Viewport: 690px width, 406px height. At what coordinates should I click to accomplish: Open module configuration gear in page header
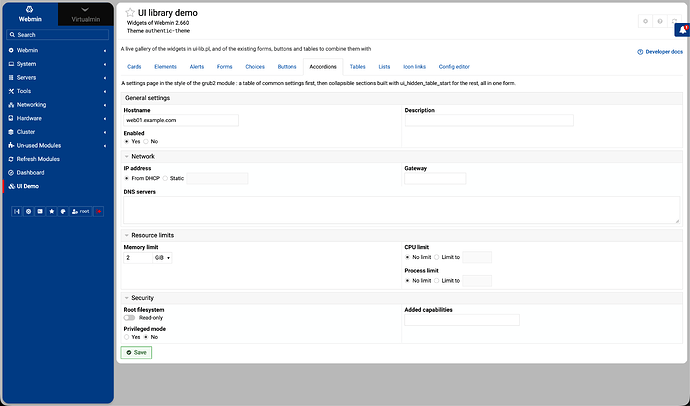point(646,21)
